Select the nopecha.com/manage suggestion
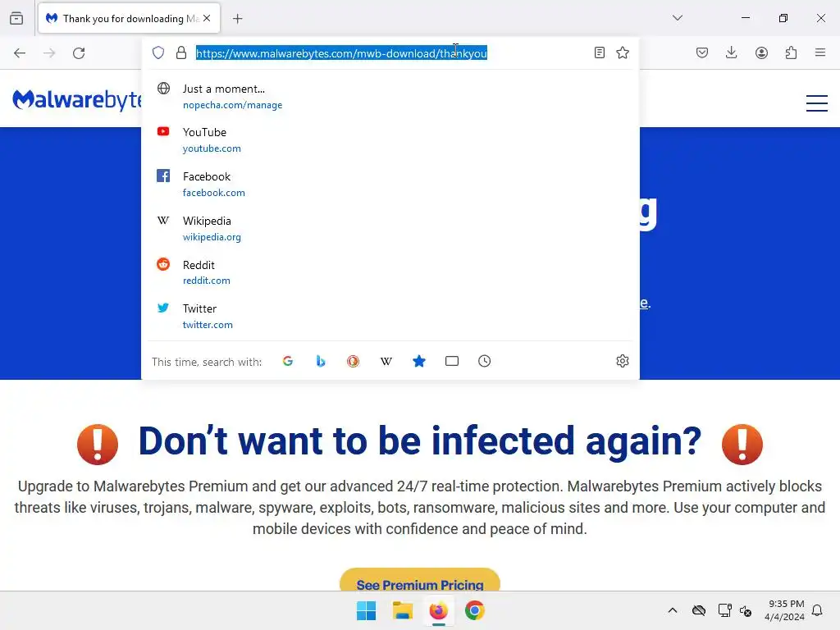Image resolution: width=840 pixels, height=630 pixels. click(x=390, y=97)
